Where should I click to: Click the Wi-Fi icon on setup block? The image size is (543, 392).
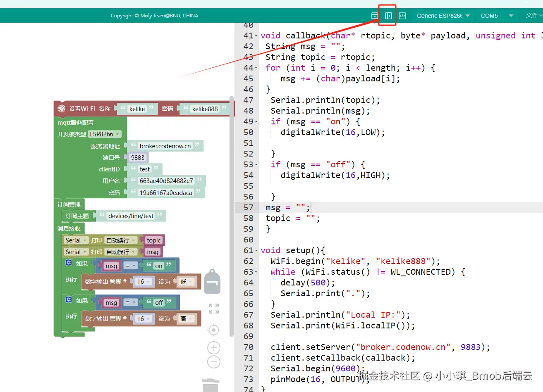point(62,109)
